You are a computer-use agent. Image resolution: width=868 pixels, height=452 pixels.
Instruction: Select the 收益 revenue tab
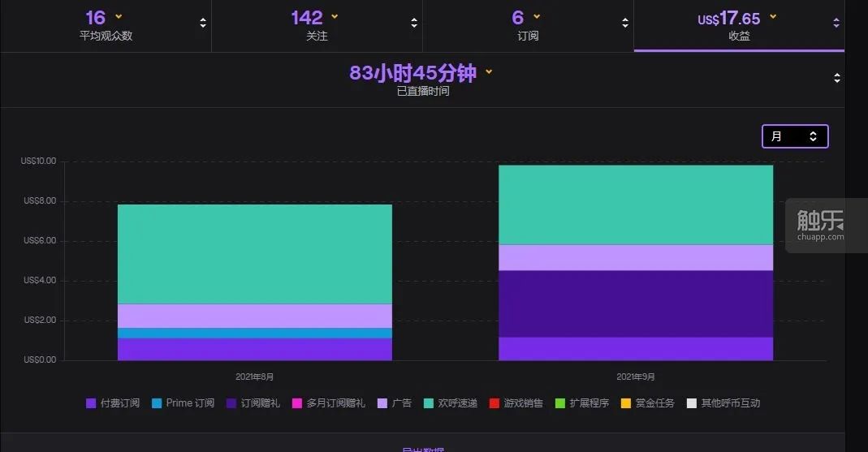(739, 25)
